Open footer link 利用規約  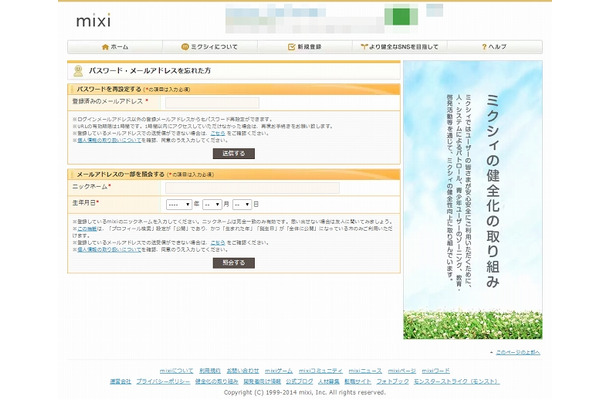pyautogui.click(x=210, y=371)
